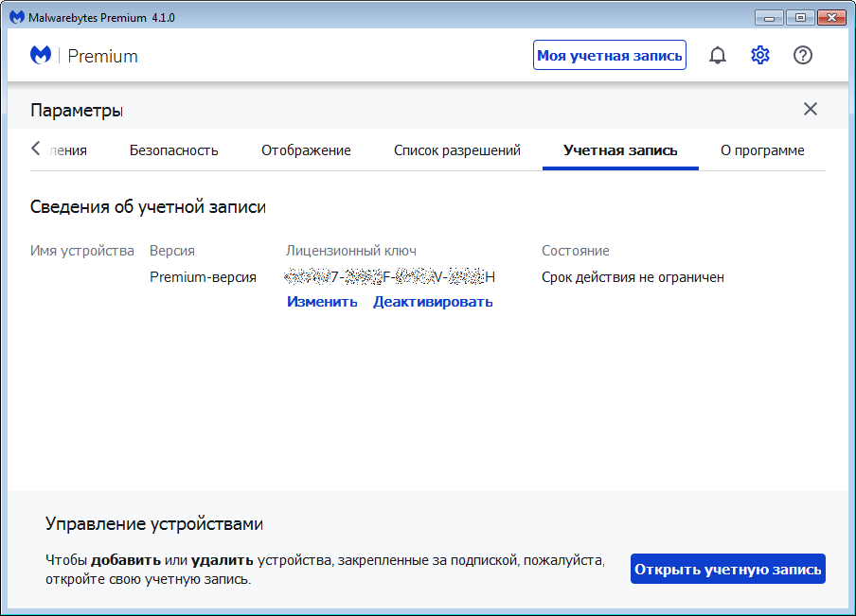Image resolution: width=856 pixels, height=616 pixels.
Task: Click the Malwarebytes logo in the header
Action: 41,56
